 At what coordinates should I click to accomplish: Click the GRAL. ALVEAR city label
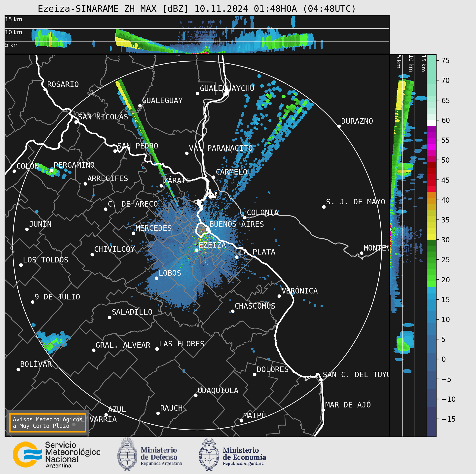pyautogui.click(x=123, y=345)
